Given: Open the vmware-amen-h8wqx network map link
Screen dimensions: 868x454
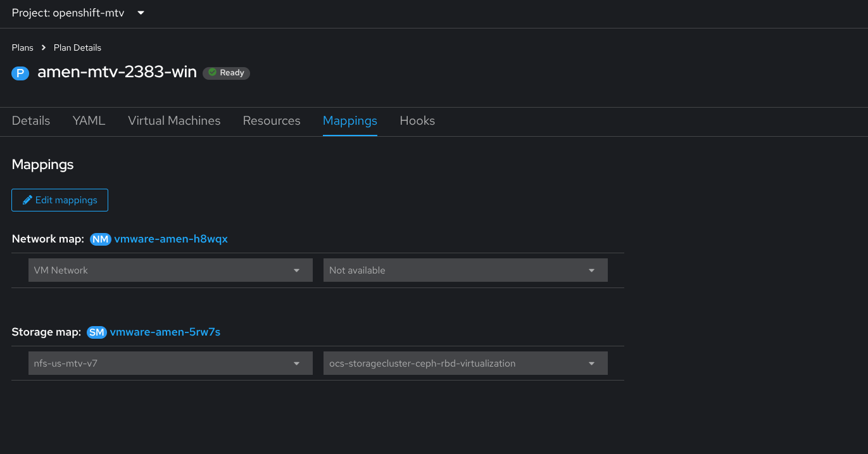Looking at the screenshot, I should coord(171,239).
